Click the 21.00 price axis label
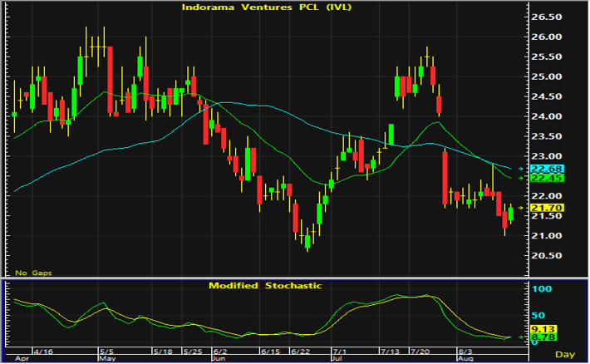The width and height of the screenshot is (590, 364). pos(546,236)
